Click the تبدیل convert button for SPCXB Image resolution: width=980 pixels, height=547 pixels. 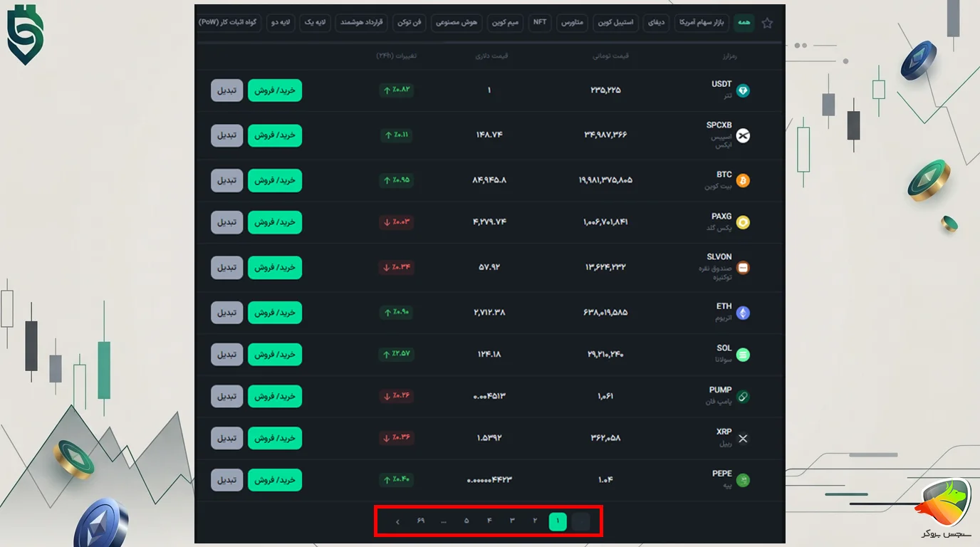tap(227, 135)
